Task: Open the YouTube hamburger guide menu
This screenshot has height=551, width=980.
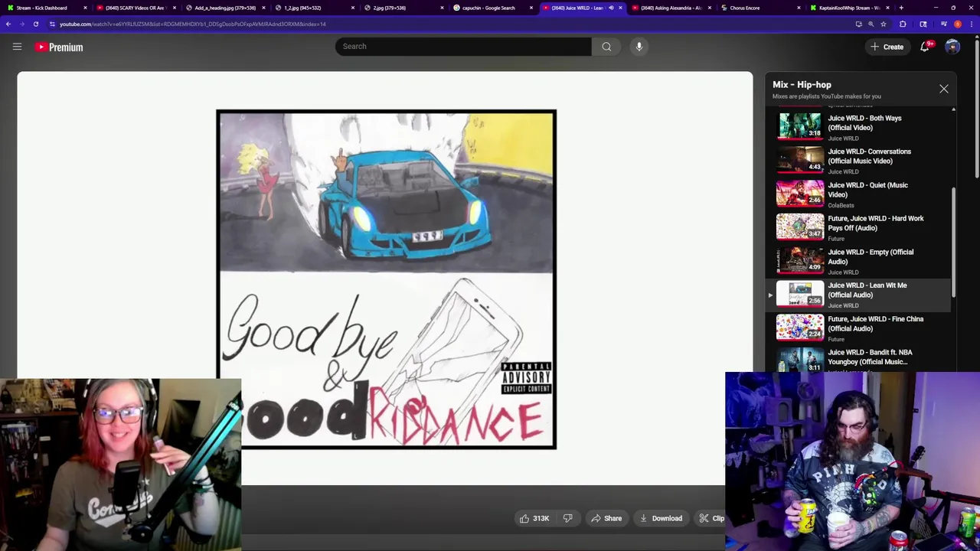Action: [x=17, y=47]
